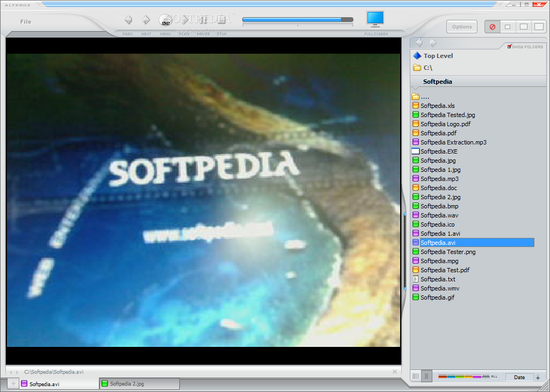The height and width of the screenshot is (392, 550).
Task: Go to Top Level in browser
Action: [x=433, y=56]
